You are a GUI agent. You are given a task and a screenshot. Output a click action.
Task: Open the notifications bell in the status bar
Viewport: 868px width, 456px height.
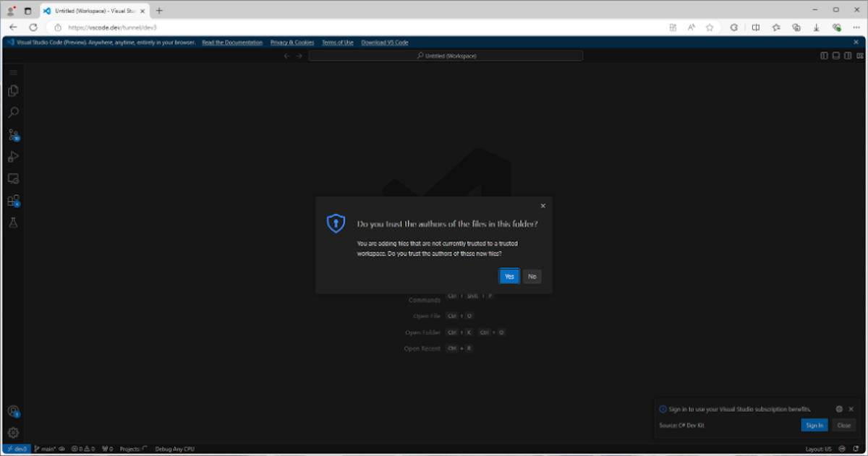coord(856,449)
